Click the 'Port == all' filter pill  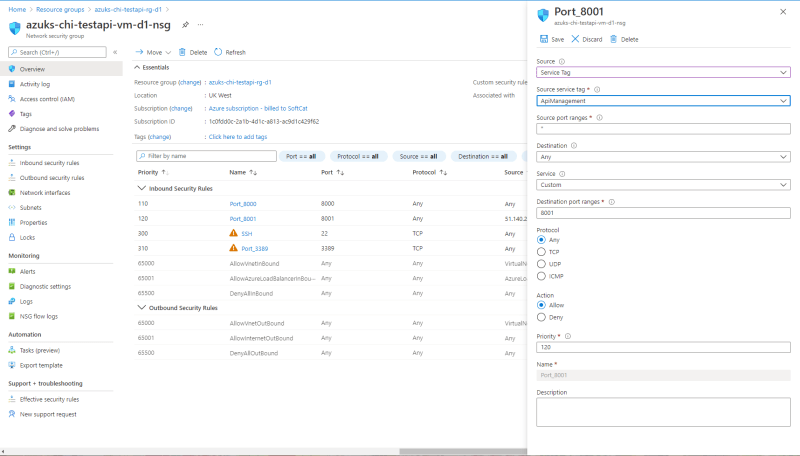click(302, 156)
